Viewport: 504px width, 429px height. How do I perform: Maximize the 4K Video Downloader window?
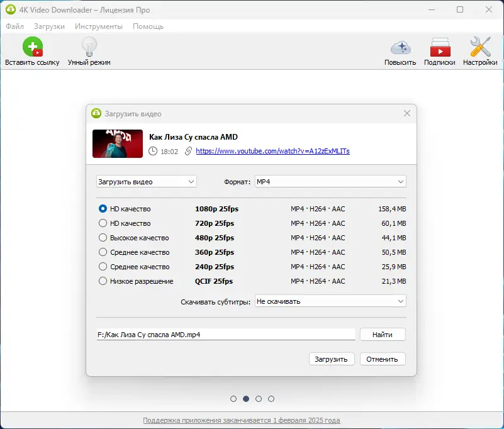(460, 9)
